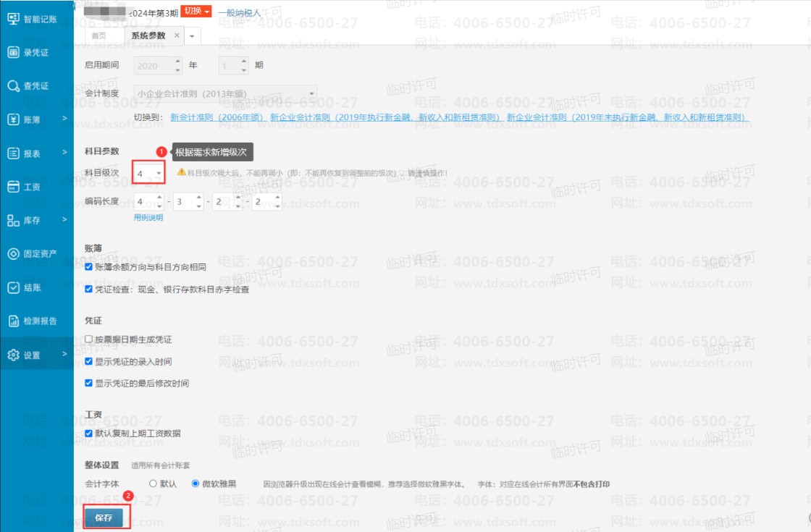This screenshot has height=532, width=811.
Task: Toggle 凭证检查 赤字检查 checkbox
Action: click(88, 289)
